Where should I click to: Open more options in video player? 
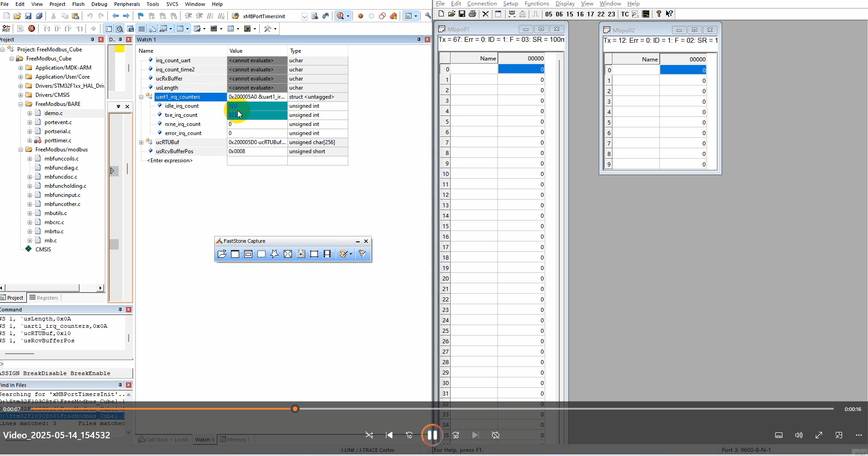(859, 435)
